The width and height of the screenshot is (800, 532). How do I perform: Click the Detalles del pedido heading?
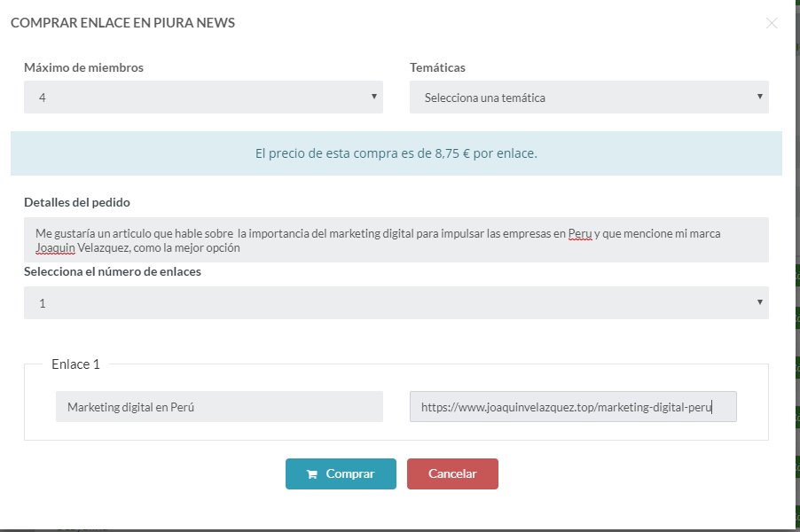[73, 202]
